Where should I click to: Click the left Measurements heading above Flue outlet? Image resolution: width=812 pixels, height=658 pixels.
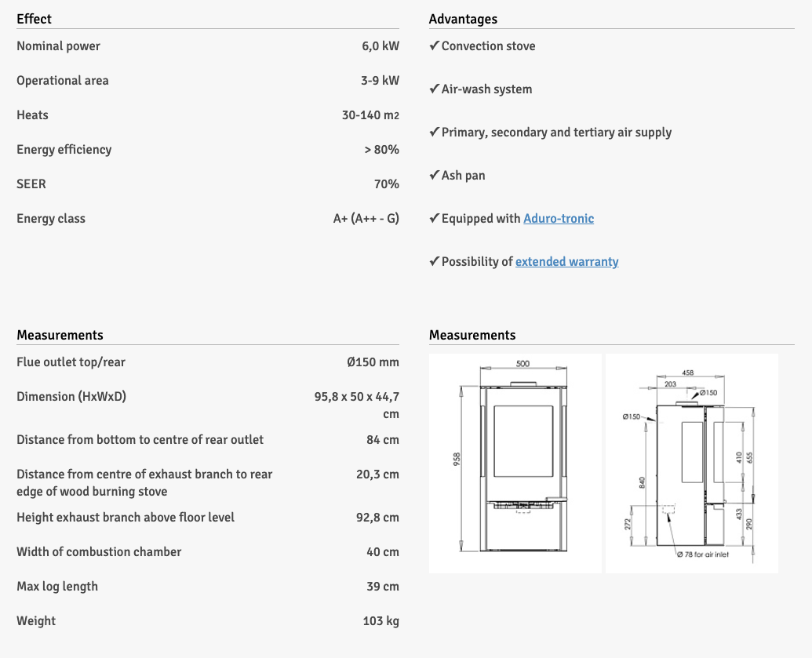coord(60,335)
